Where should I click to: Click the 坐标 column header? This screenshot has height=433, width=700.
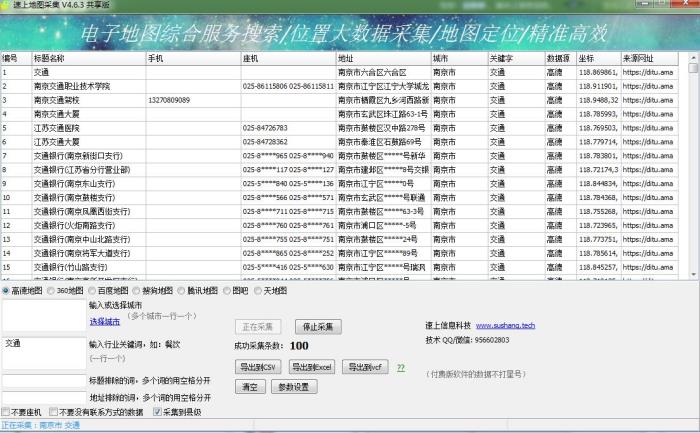[x=599, y=58]
